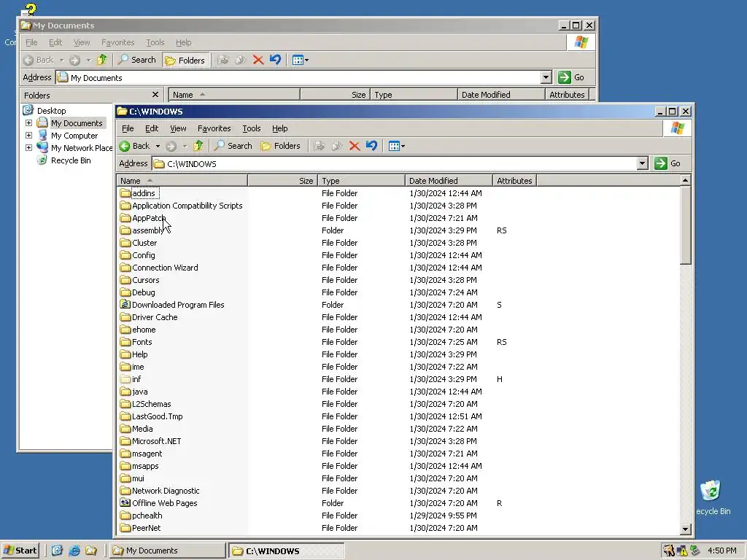Click Go button in C:\WINDOWS window
Screen dimensions: 747x560
pyautogui.click(x=667, y=164)
